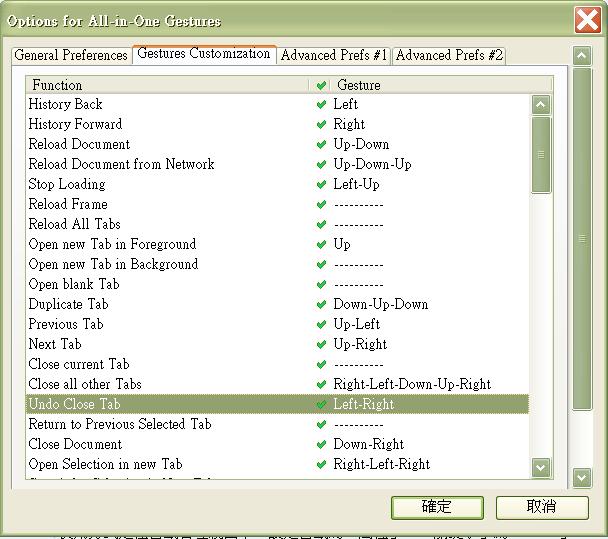Click the inner list vertical scrollbar thumb
Screen dimensions: 608x539
pos(541,155)
